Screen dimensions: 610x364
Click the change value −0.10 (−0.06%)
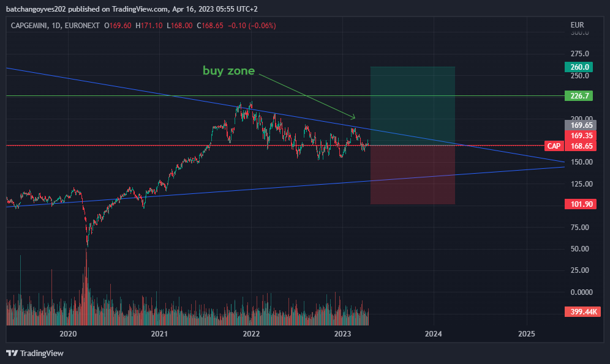point(252,26)
